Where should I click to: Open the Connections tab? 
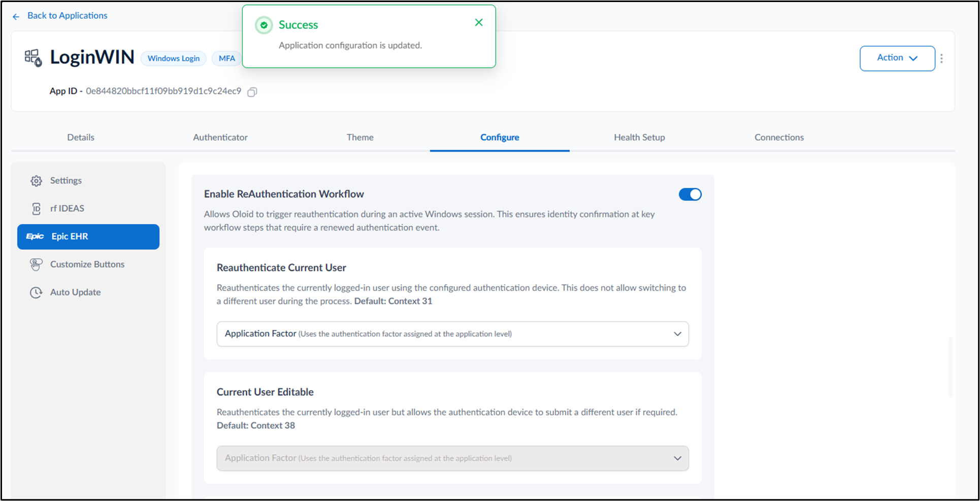(x=779, y=137)
